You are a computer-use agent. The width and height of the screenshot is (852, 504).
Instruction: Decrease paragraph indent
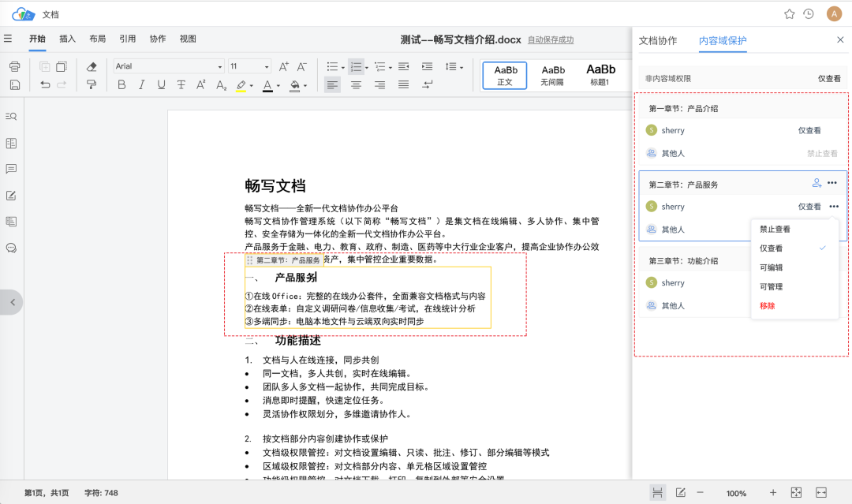[x=403, y=66]
